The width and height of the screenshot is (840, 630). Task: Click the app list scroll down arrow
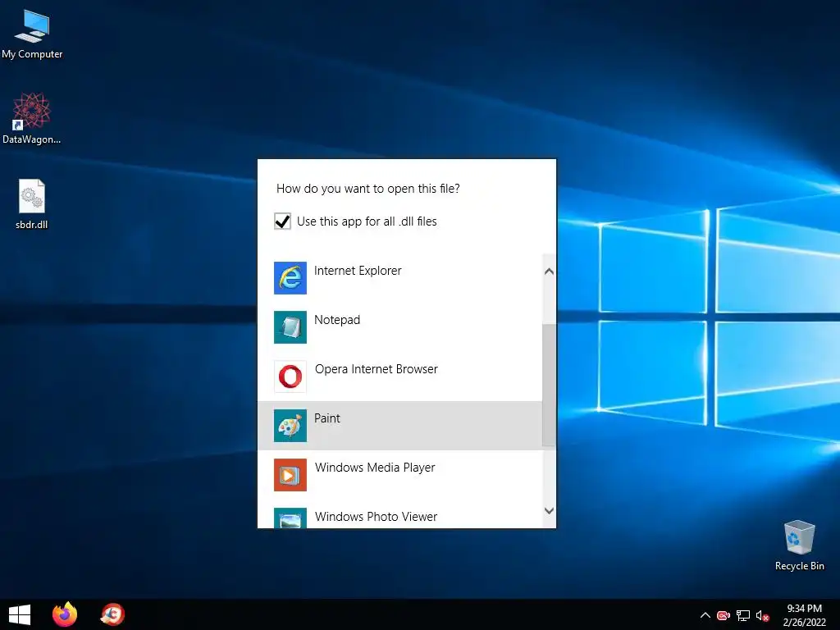549,510
